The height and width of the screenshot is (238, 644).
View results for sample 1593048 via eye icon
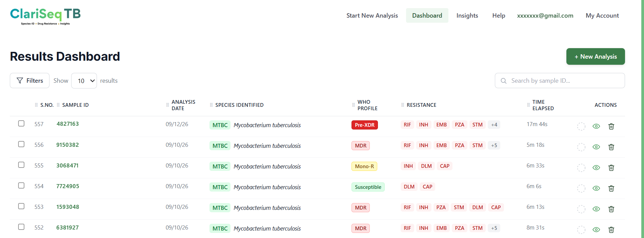point(596,209)
